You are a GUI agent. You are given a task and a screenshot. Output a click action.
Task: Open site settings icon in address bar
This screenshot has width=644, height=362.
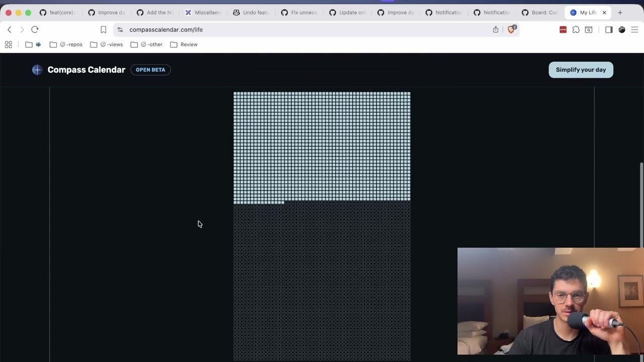pyautogui.click(x=120, y=30)
